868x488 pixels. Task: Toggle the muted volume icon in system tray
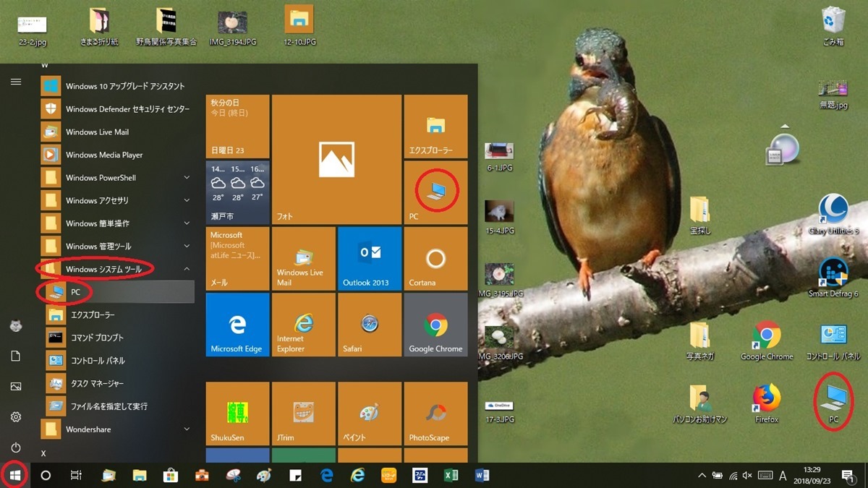coord(748,476)
